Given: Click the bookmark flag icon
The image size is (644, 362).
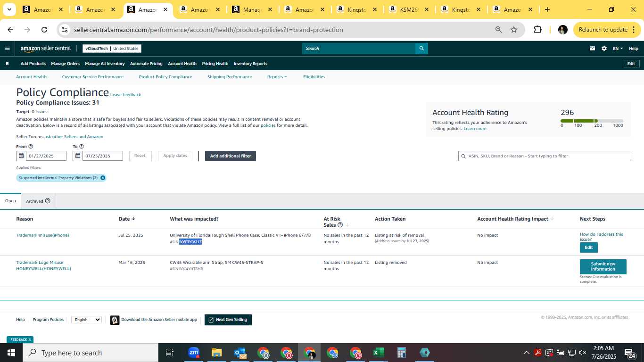Looking at the screenshot, I should pos(7,64).
